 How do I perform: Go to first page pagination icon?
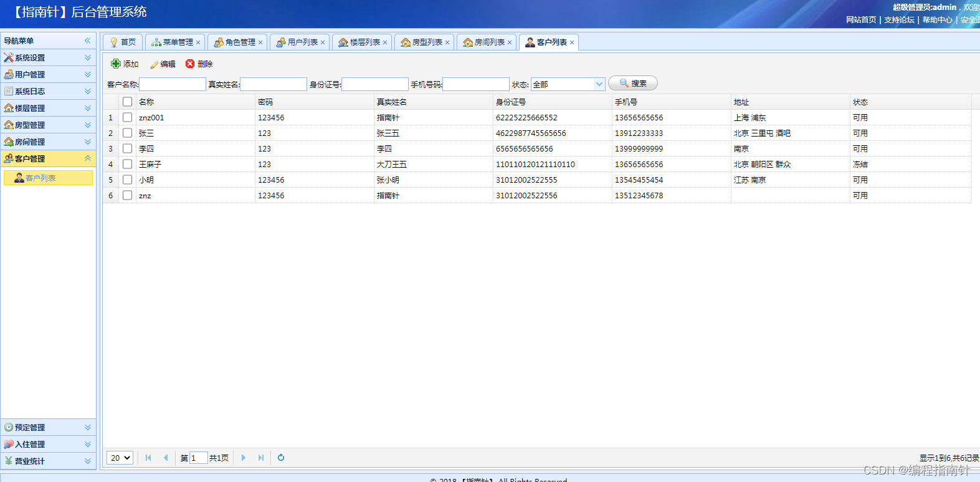(148, 458)
